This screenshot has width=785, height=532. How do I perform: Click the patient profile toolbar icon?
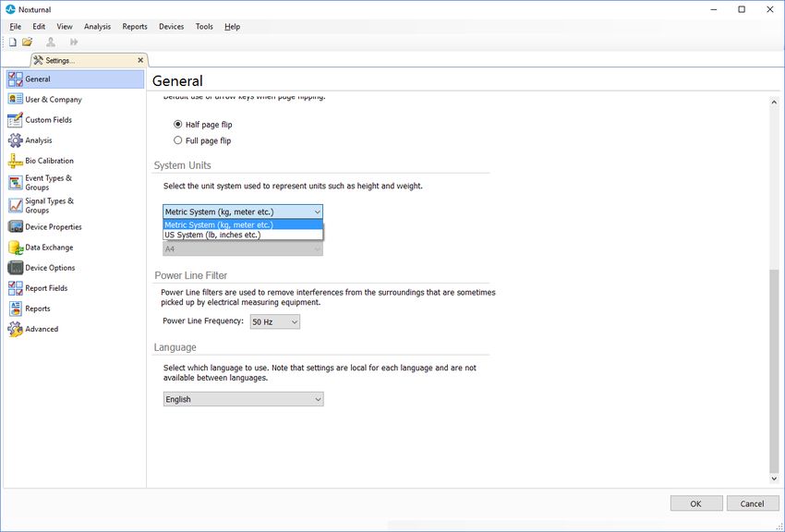coord(51,42)
